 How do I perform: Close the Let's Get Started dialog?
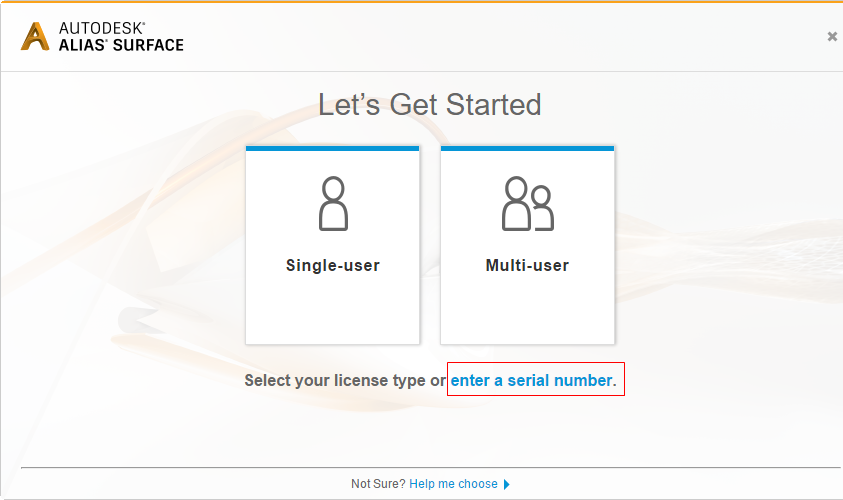point(832,37)
